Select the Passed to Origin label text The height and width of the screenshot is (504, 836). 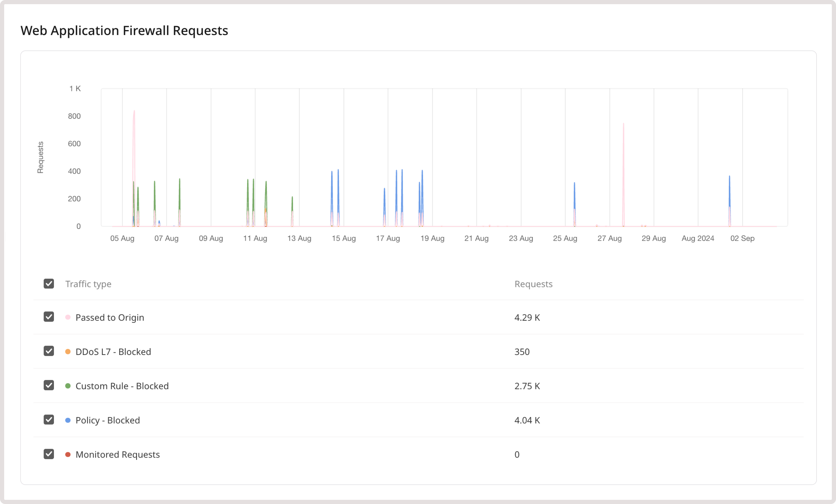109,317
